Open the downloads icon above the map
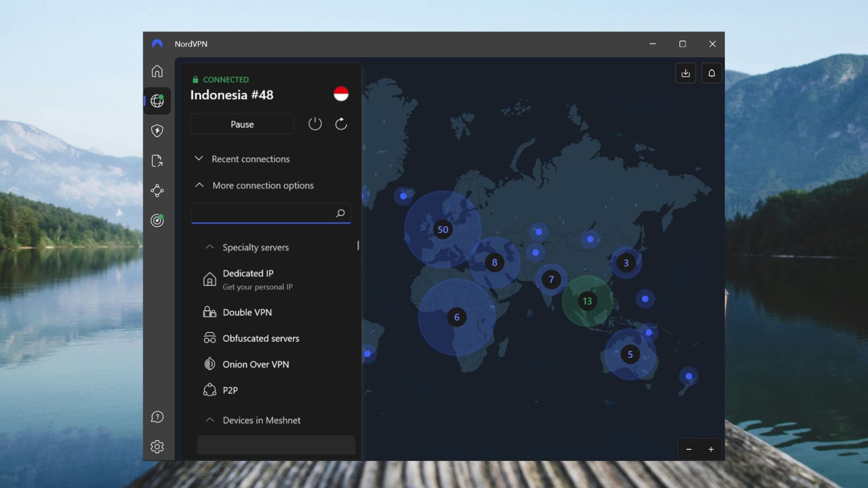Viewport: 868px width, 488px height. coord(685,73)
